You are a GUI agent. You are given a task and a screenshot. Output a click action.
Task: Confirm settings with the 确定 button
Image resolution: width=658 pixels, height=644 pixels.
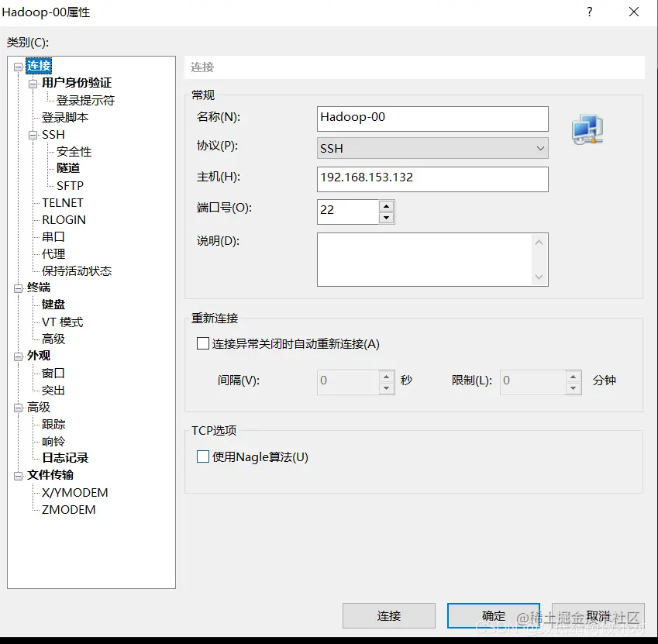click(x=493, y=615)
